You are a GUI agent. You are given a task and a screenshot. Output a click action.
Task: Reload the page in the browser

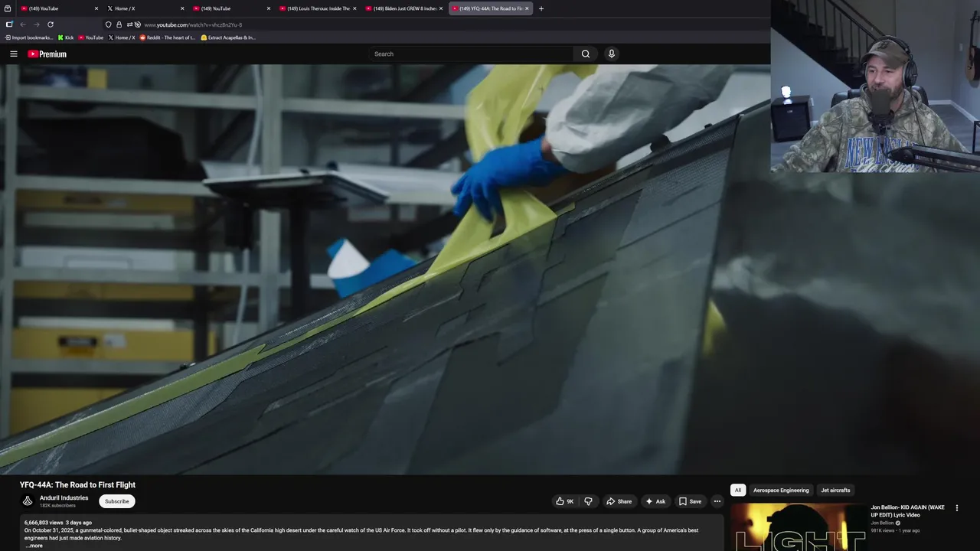click(51, 24)
